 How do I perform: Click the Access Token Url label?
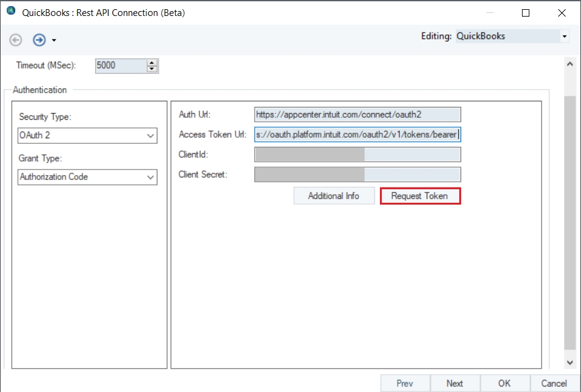click(x=212, y=135)
